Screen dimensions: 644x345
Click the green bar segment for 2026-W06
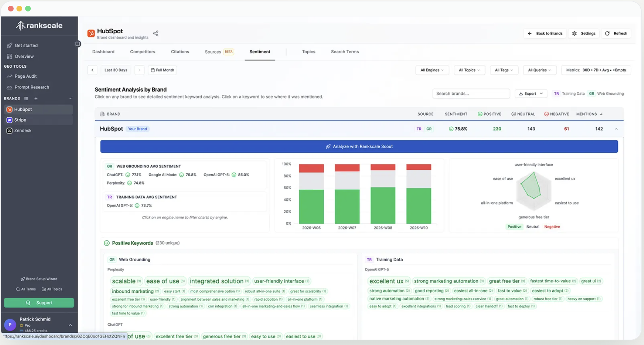[x=311, y=206]
